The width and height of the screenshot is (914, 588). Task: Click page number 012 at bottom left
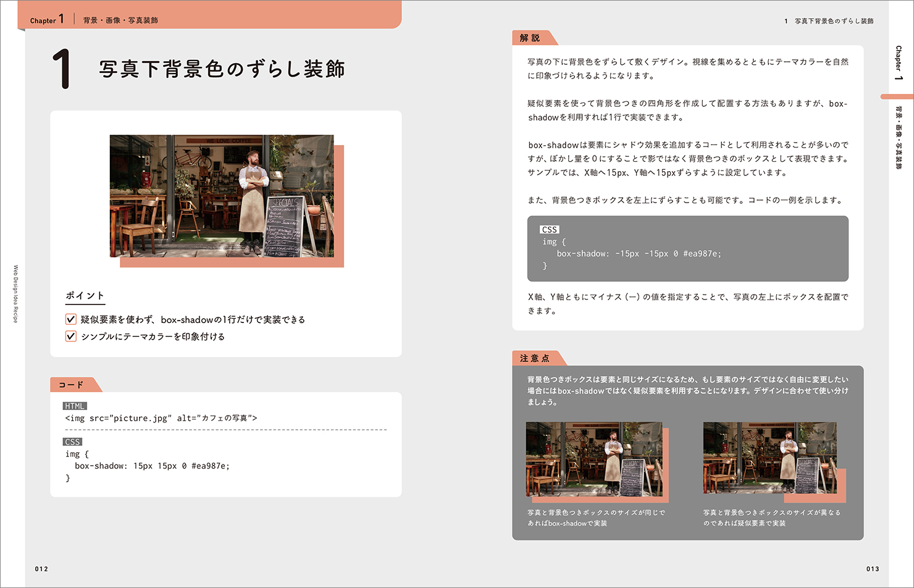pos(41,569)
